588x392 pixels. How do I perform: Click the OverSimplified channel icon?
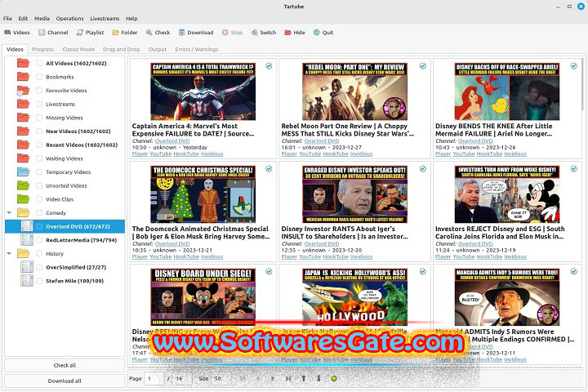pos(27,267)
